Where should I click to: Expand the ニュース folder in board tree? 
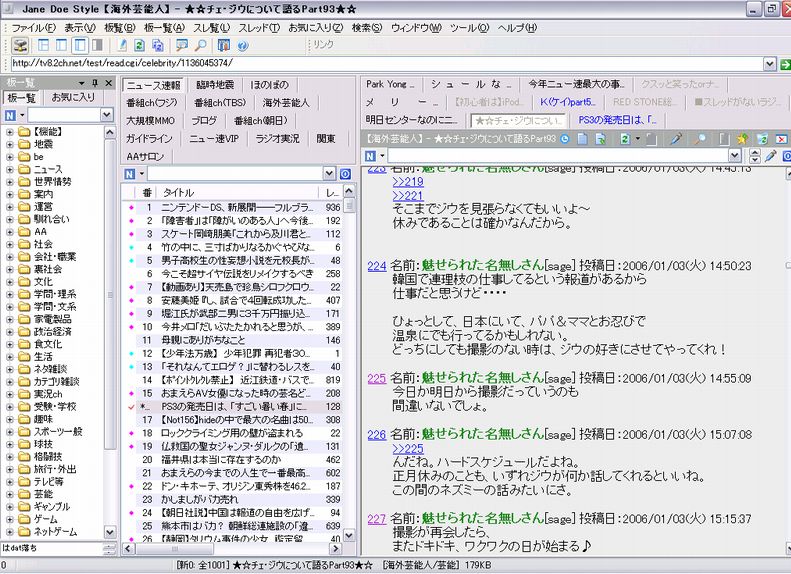pyautogui.click(x=10, y=170)
